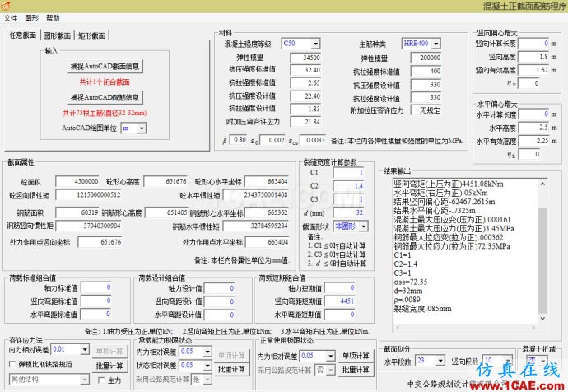Open the 截面形状 非圆形 dropdown

(364, 226)
